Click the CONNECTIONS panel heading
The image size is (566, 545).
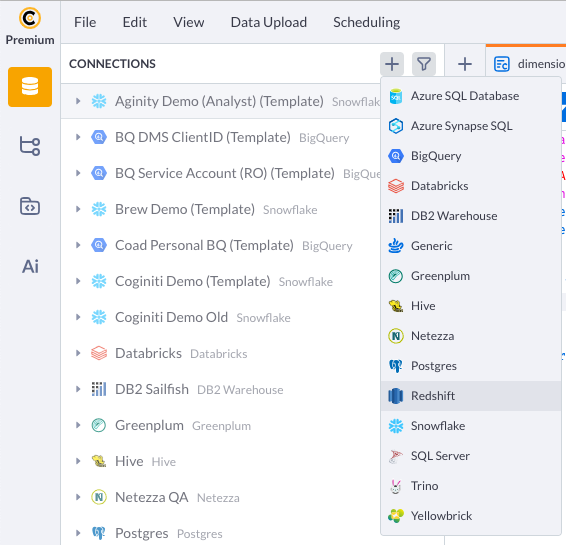point(112,64)
